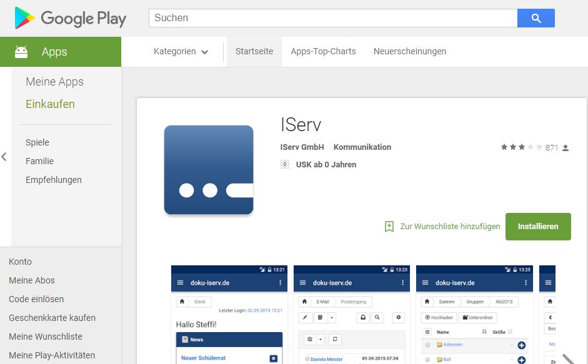Screen dimensions: 588x364
Task: Open Code einlösen in the sidebar
Action: click(36, 299)
